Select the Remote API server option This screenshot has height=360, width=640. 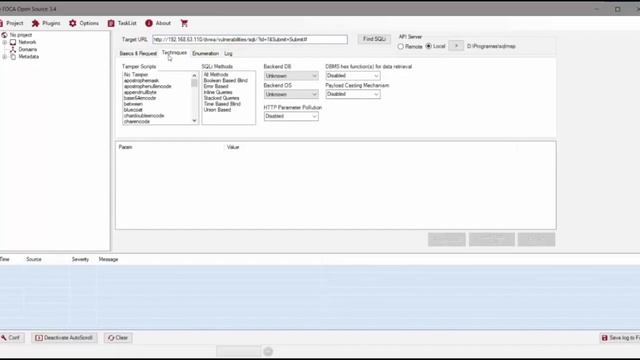tap(410, 47)
